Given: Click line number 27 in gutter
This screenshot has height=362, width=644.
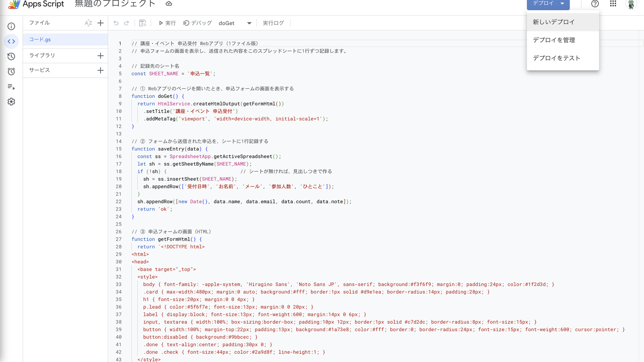Looking at the screenshot, I should tap(118, 239).
